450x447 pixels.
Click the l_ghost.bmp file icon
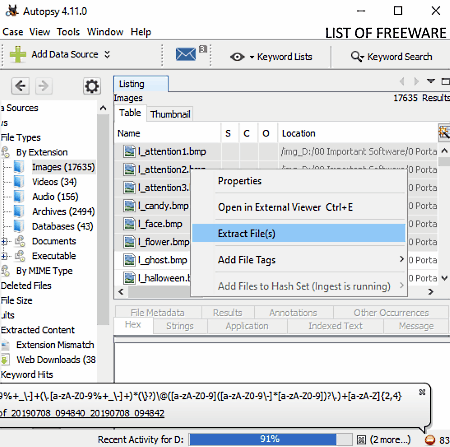click(x=129, y=260)
